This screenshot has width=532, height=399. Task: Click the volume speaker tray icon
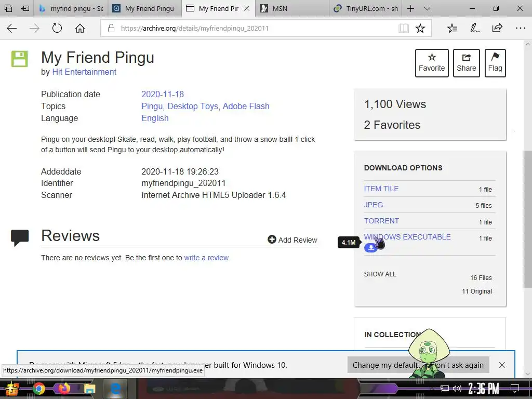point(457,389)
